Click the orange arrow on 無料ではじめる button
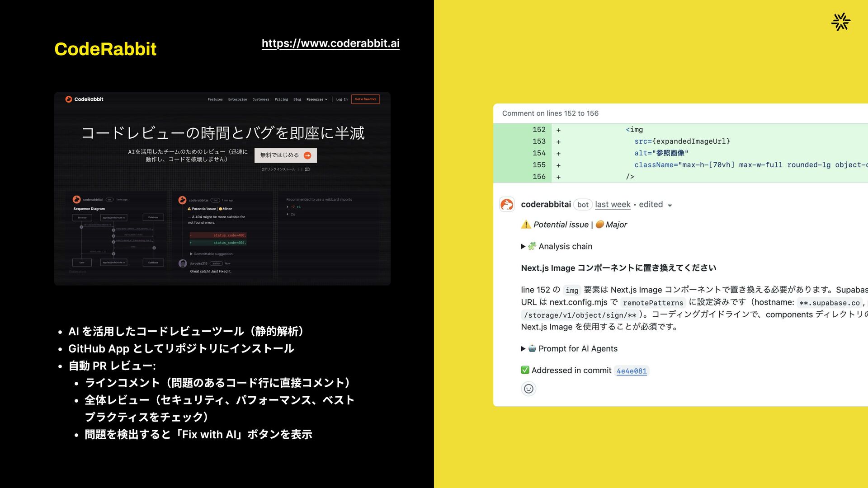868x488 pixels. click(x=307, y=155)
